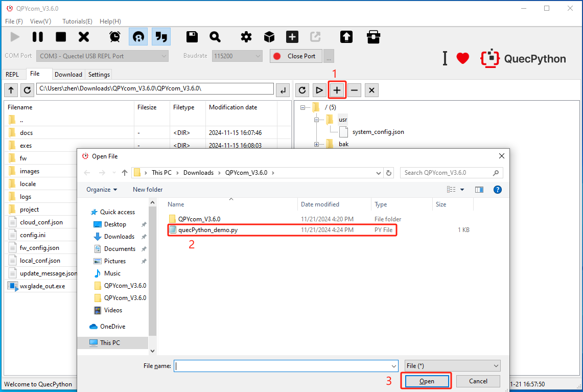Switch to the Download tab
583x392 pixels.
pyautogui.click(x=68, y=75)
